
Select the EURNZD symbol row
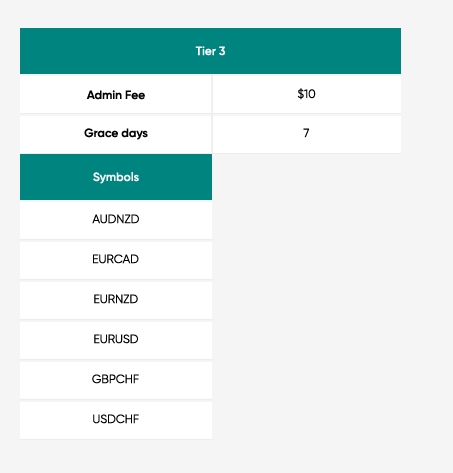tap(116, 300)
